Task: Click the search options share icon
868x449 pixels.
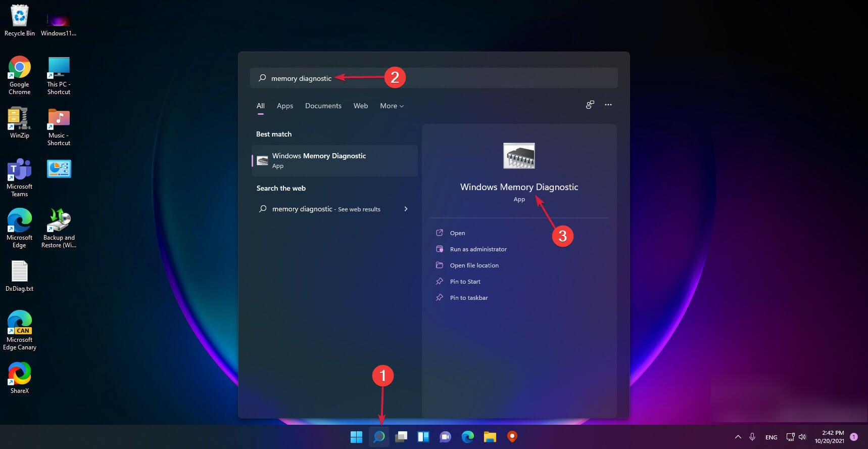Action: click(590, 105)
